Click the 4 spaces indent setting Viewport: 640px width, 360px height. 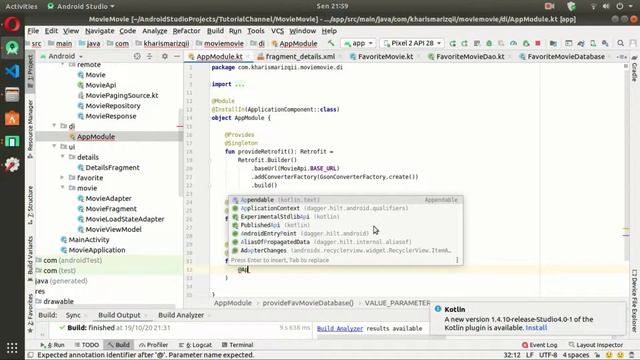coord(576,355)
